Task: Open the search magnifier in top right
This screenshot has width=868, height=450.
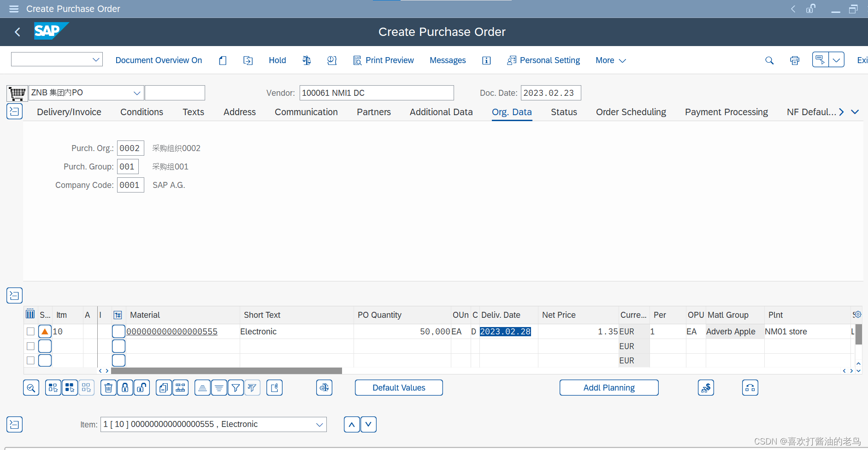Action: (769, 60)
